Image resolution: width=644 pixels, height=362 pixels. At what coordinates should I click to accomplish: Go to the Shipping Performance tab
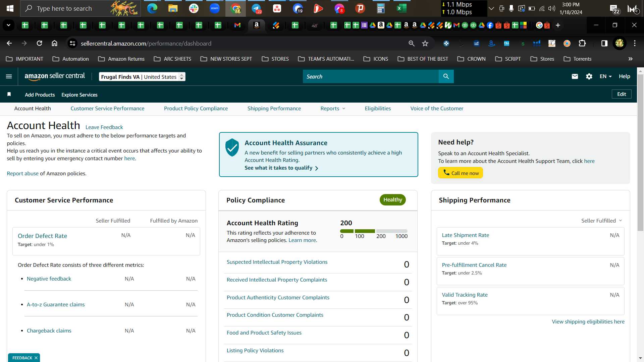(274, 109)
